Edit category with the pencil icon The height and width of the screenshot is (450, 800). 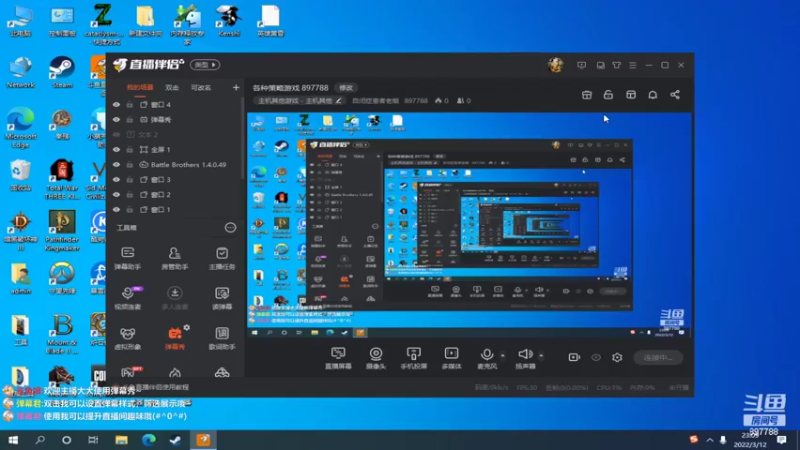pos(338,101)
